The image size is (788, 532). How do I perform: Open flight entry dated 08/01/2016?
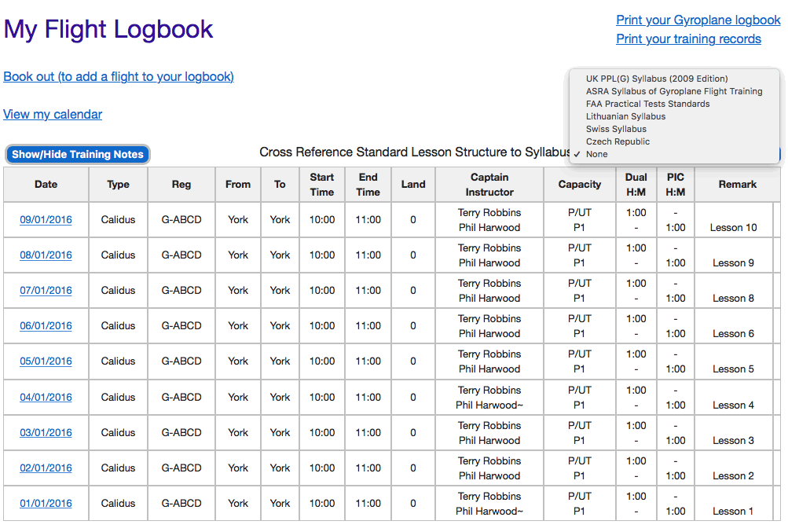pos(46,255)
